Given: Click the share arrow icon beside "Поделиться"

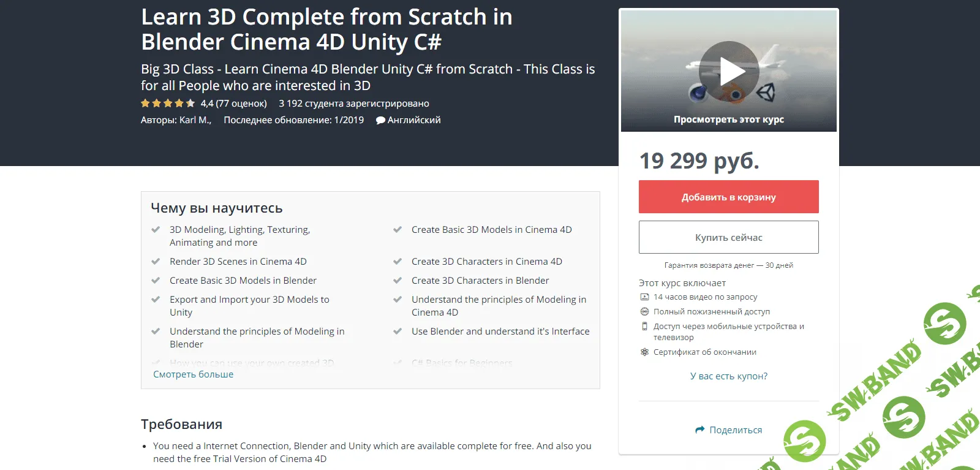Looking at the screenshot, I should [x=700, y=430].
